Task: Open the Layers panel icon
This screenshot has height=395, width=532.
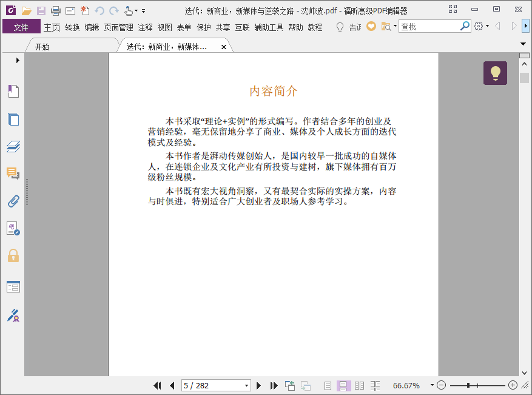Action: point(13,146)
